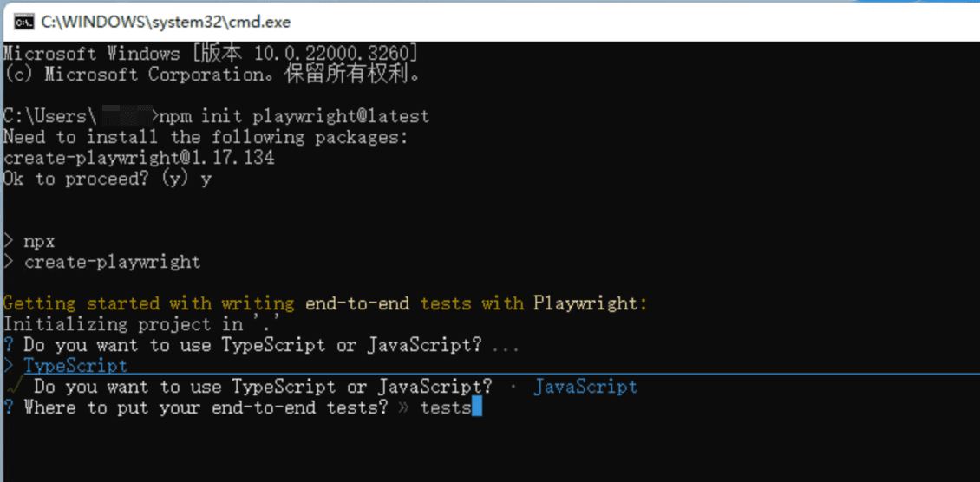Click the blue JavaScript answer text
980x482 pixels.
click(x=585, y=388)
